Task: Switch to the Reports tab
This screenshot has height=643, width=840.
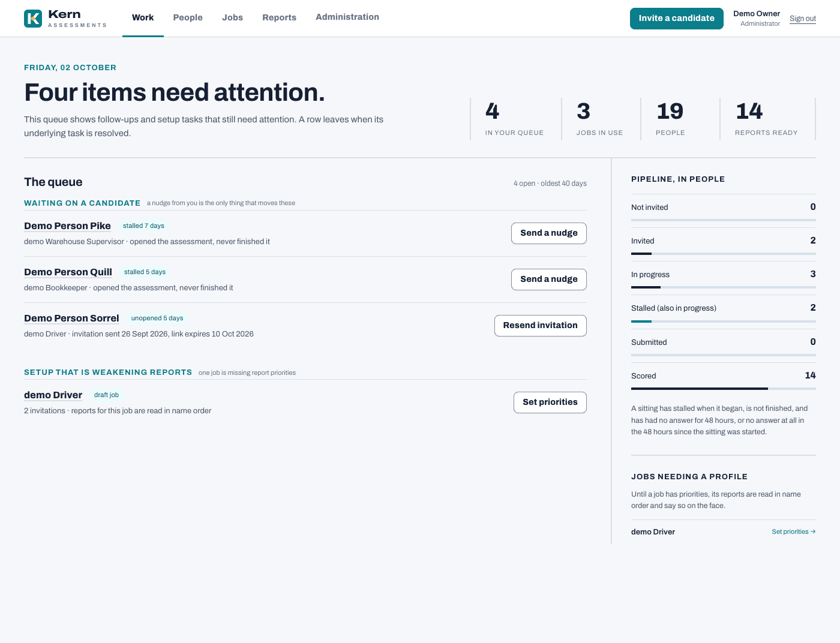Action: click(279, 18)
